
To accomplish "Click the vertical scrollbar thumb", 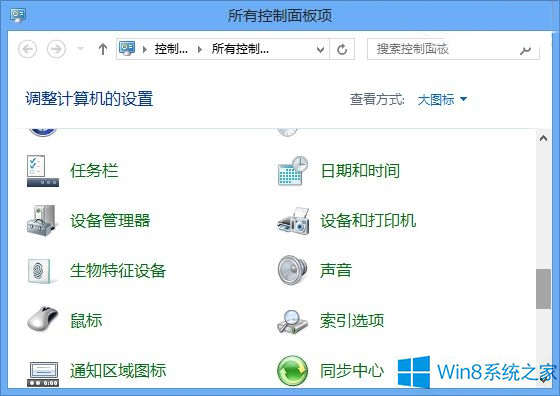I will pos(543,289).
